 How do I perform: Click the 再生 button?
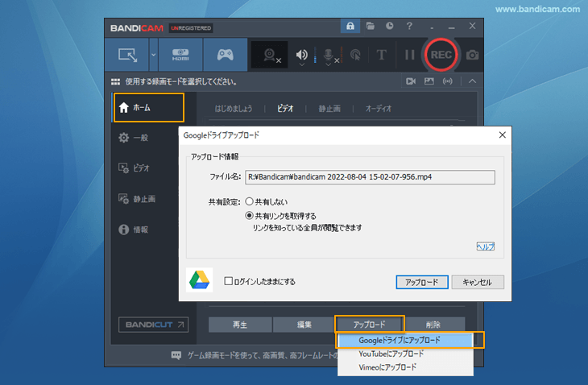click(240, 325)
